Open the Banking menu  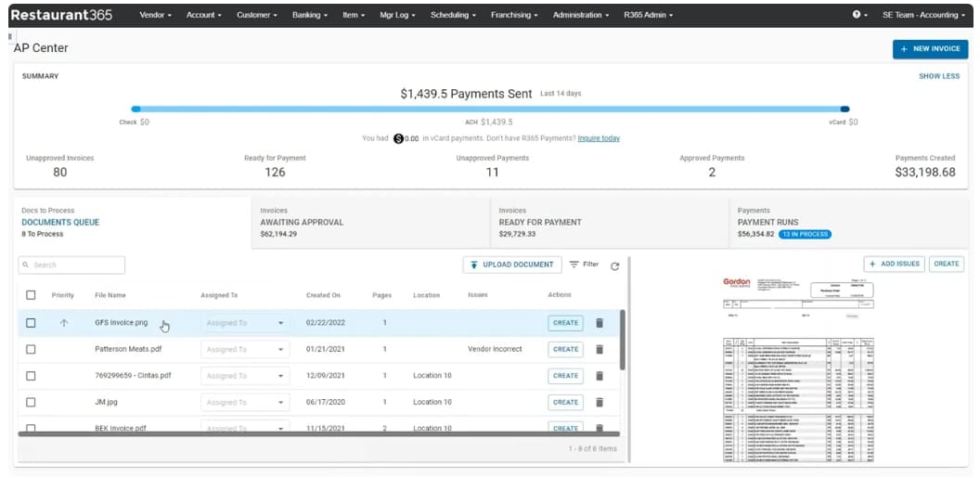tap(309, 15)
